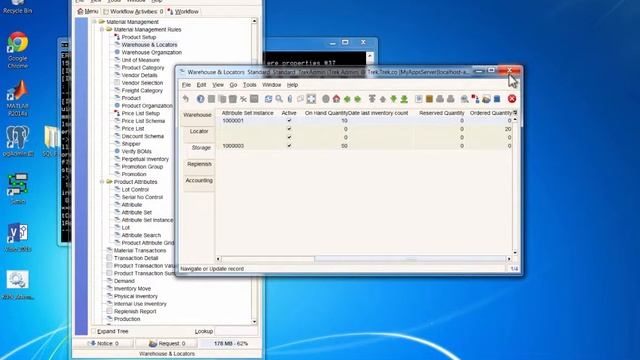Viewport: 640px width, 360px height.
Task: Toggle the grid view toolbar icon
Action: (x=311, y=99)
